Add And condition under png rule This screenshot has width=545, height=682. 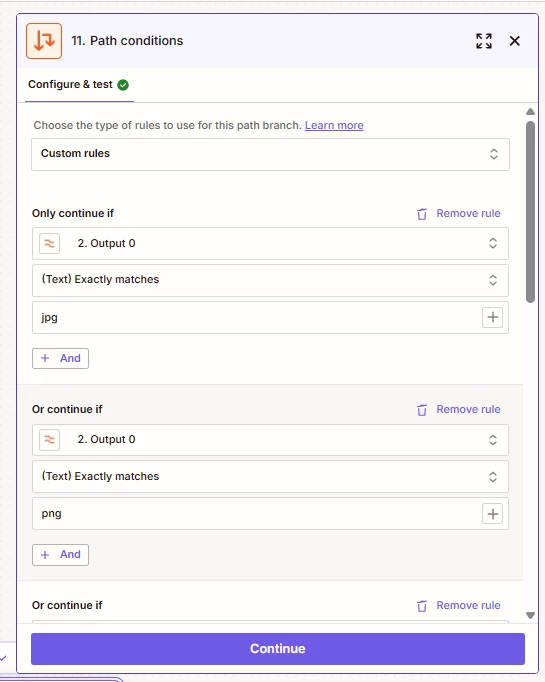click(x=60, y=555)
